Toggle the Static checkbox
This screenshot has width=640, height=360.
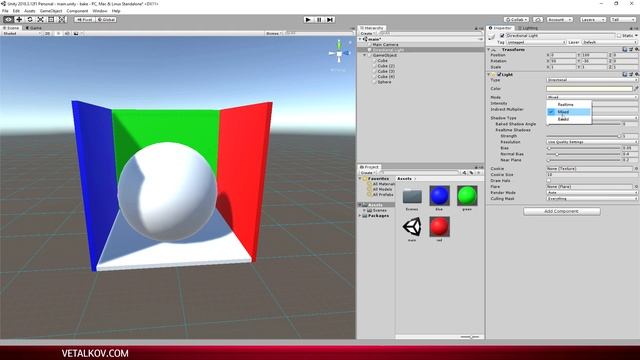point(619,36)
